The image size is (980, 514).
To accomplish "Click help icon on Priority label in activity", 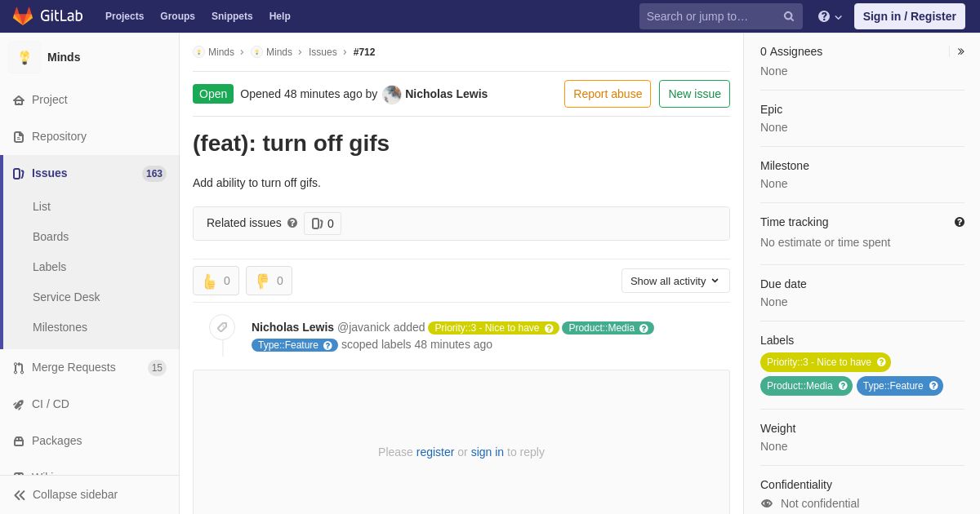I will pos(550,328).
